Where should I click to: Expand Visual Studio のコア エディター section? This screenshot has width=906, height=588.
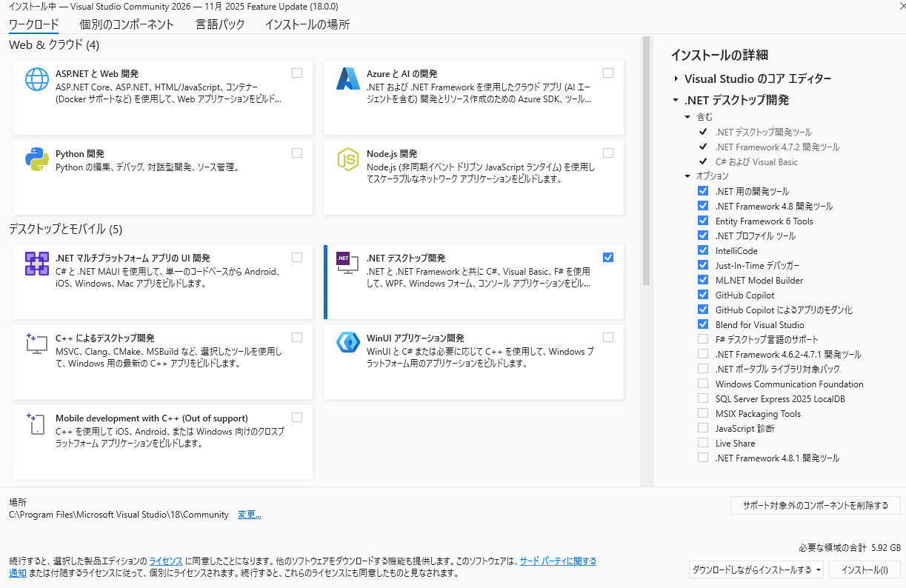tap(676, 78)
